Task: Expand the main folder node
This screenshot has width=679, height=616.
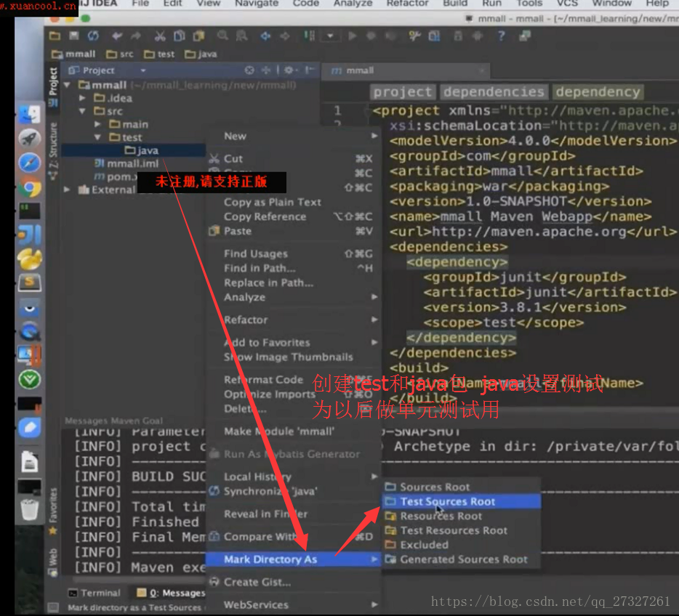Action: (x=97, y=125)
